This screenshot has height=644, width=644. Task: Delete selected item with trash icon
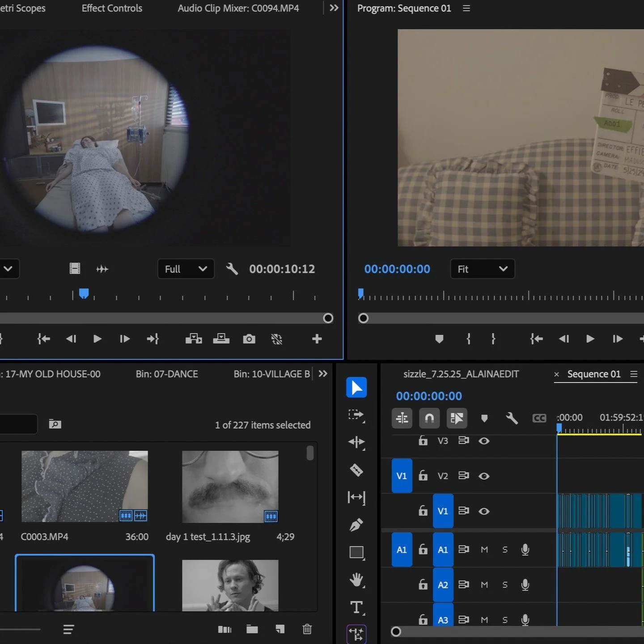coord(307,629)
